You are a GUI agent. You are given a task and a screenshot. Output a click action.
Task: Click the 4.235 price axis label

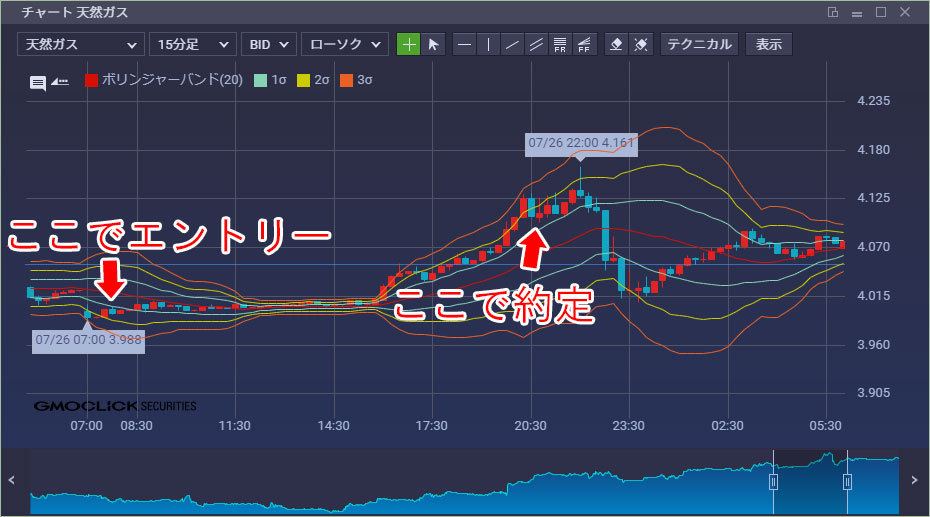click(873, 101)
